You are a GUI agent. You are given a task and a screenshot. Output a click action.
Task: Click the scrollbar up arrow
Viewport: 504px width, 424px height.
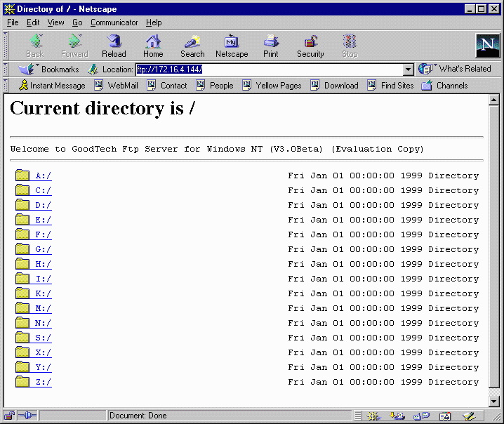493,100
